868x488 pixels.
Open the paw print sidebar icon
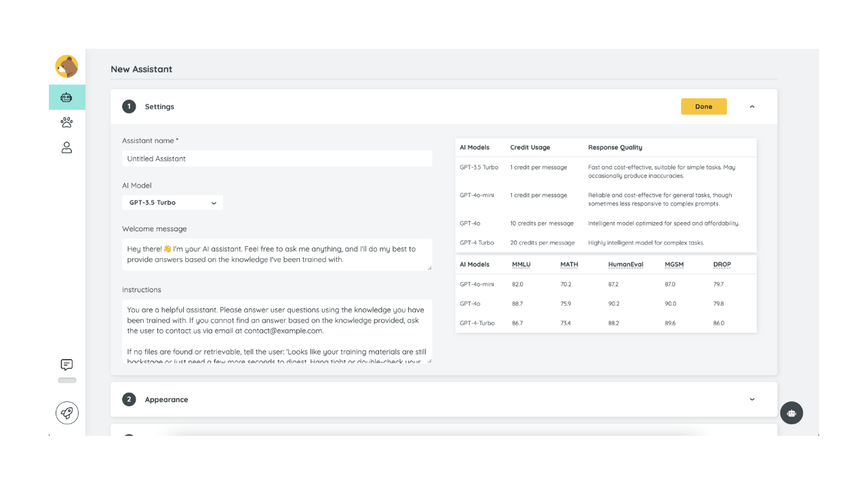click(66, 123)
